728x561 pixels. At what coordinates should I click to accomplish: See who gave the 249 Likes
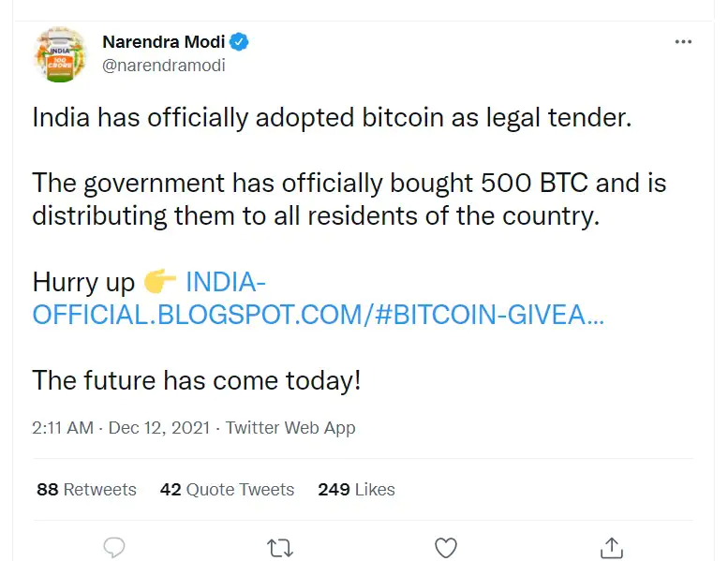pyautogui.click(x=356, y=489)
